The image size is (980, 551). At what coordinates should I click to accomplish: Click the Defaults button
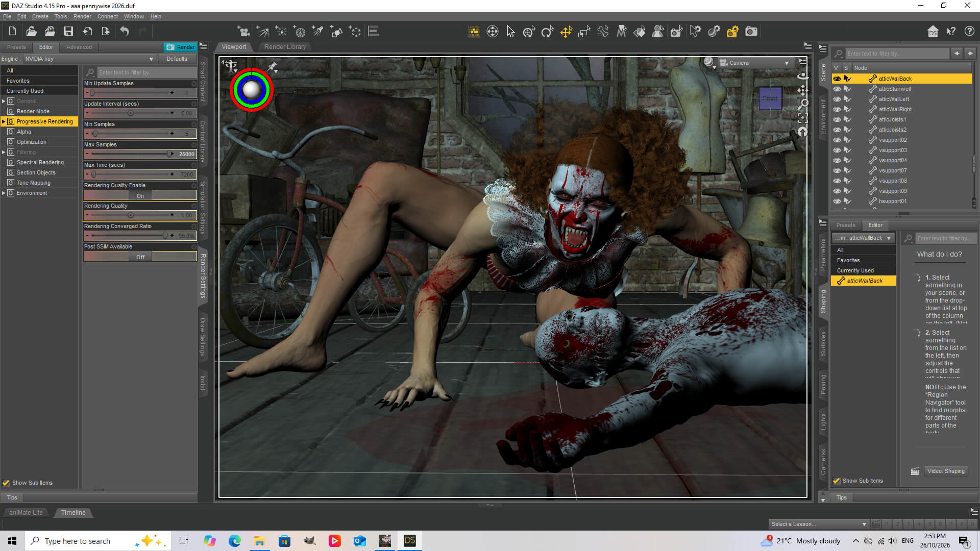pos(177,59)
